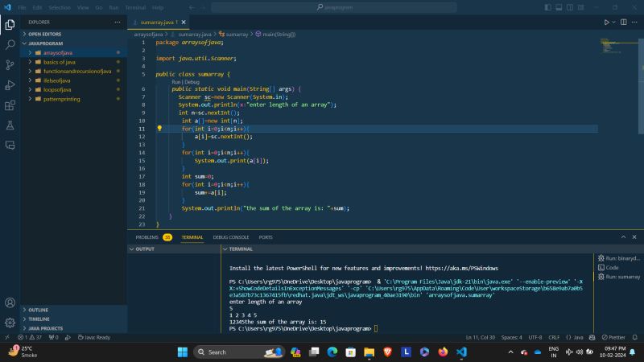Image resolution: width=644 pixels, height=362 pixels.
Task: Close the sumarray.java tab
Action: [184, 23]
